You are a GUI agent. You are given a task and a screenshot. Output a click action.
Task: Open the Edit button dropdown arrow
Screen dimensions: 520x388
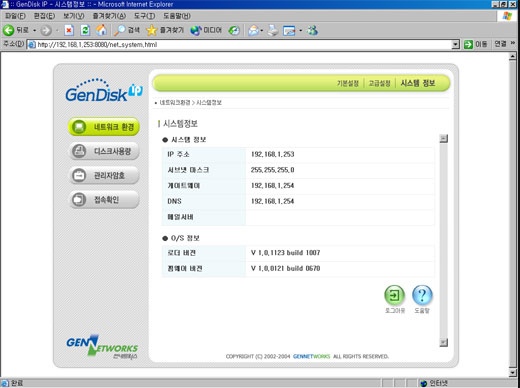coord(300,31)
